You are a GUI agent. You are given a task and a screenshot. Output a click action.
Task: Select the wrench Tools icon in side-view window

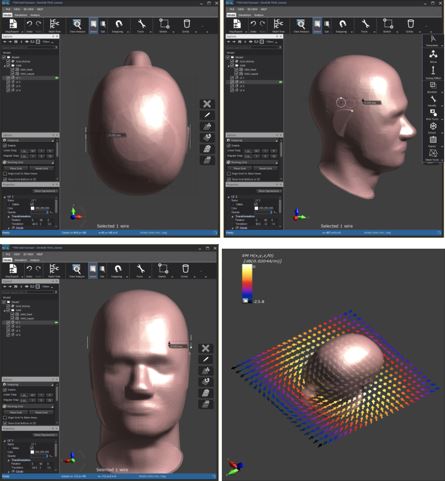(x=365, y=24)
